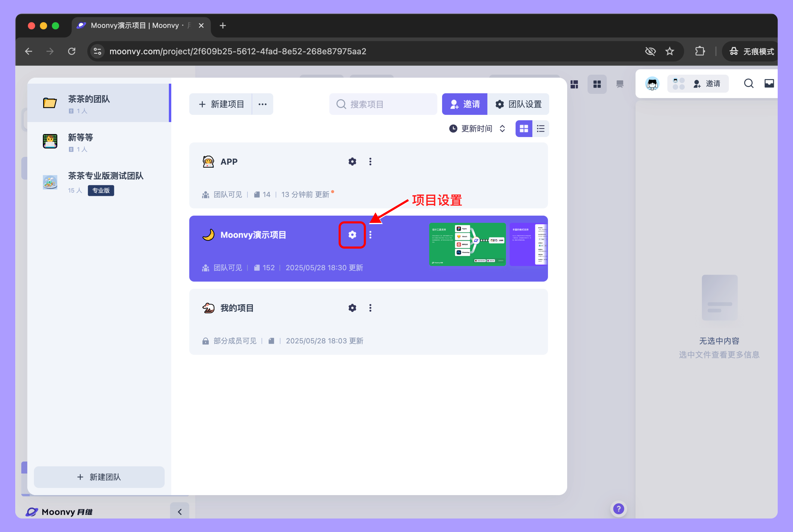The width and height of the screenshot is (793, 532).
Task: Open 团队设置 team settings
Action: [518, 104]
